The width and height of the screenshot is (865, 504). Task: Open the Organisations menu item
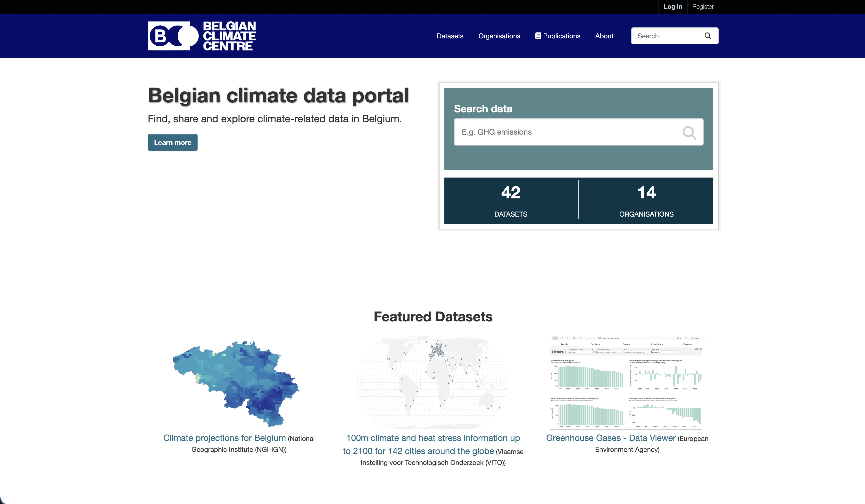pos(499,36)
